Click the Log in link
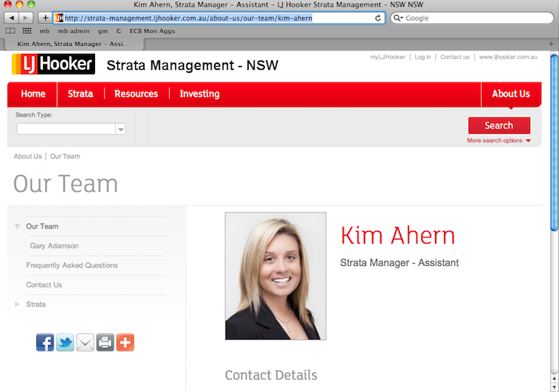This screenshot has width=559, height=392. click(x=422, y=57)
